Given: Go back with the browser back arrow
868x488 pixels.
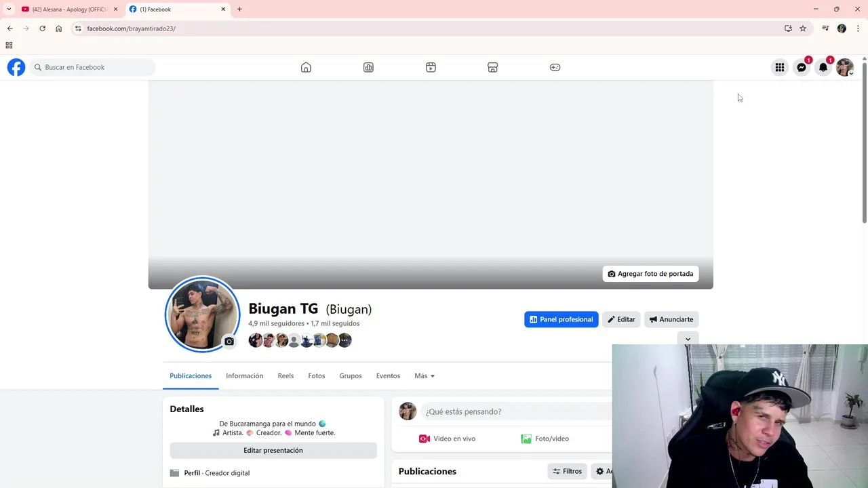Looking at the screenshot, I should pyautogui.click(x=9, y=28).
